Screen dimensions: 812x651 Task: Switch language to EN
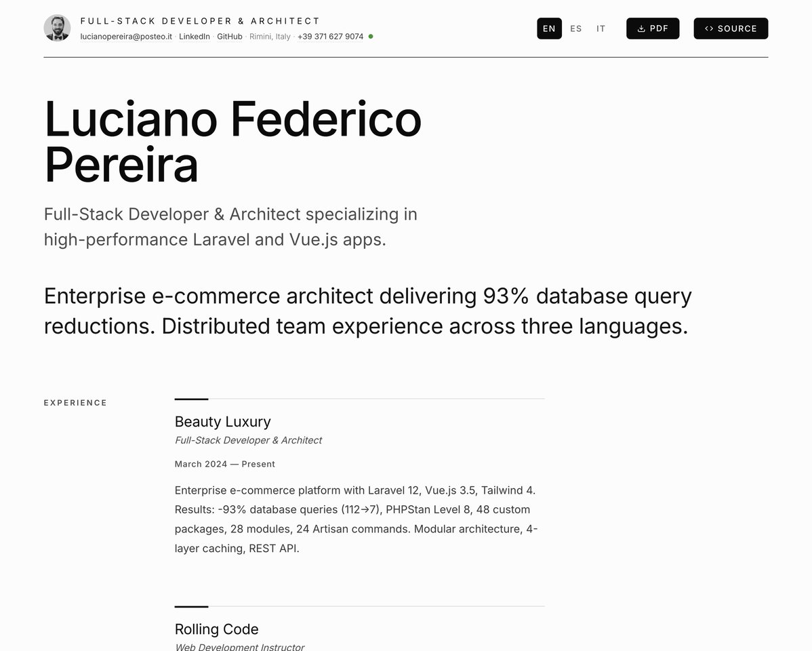549,28
